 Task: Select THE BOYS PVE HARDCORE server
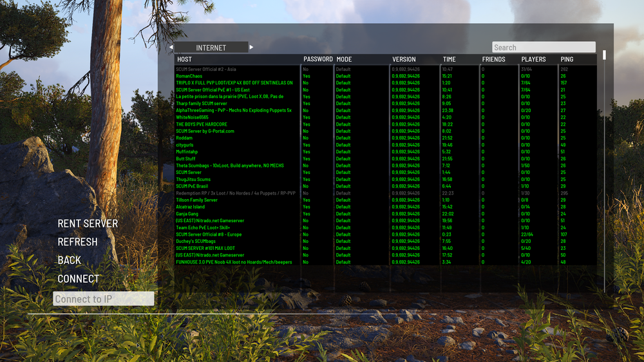(x=385, y=124)
